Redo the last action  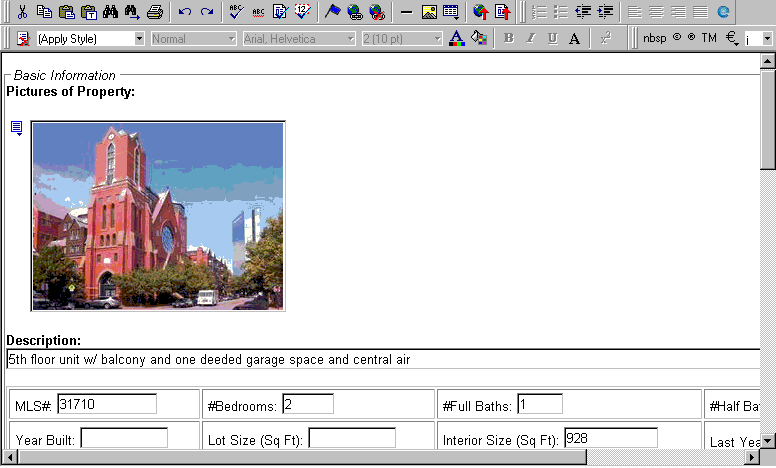tap(207, 11)
